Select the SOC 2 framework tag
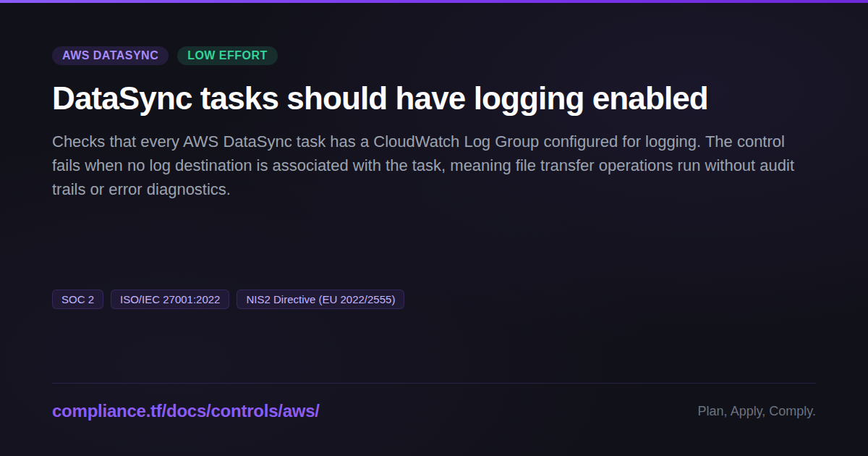868x456 pixels. click(x=77, y=300)
